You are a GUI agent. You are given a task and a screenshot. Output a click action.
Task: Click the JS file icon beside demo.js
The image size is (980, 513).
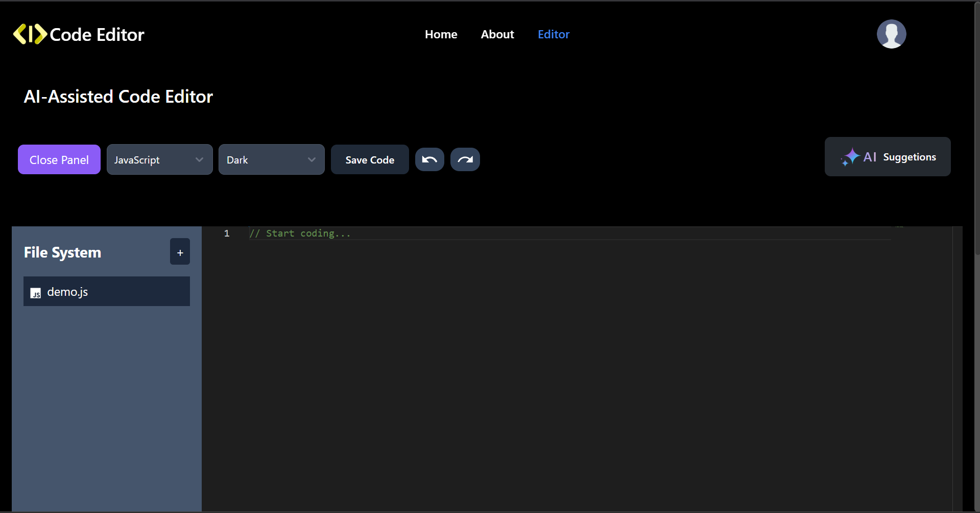[x=36, y=293]
